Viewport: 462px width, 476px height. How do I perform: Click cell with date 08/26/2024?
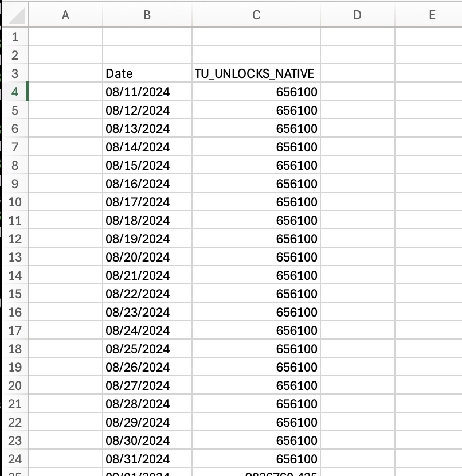(x=147, y=367)
